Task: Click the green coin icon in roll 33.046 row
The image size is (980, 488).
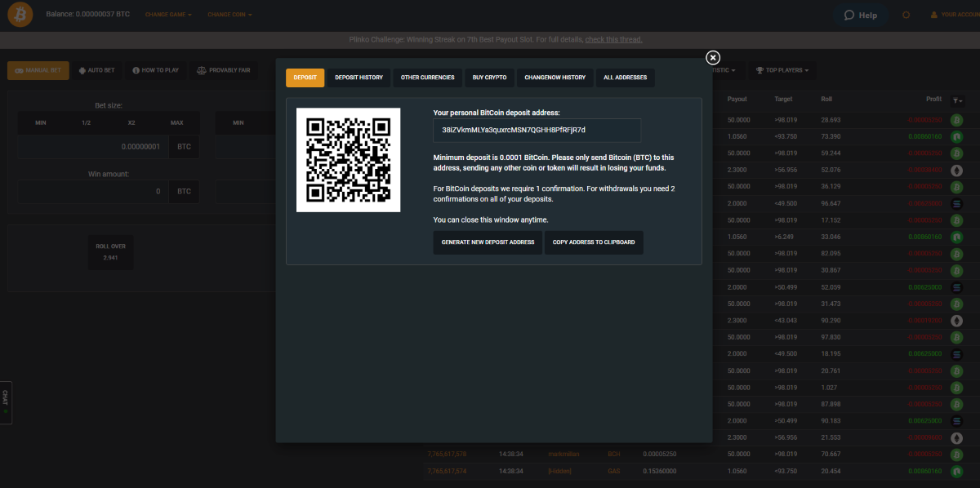Action: [x=956, y=237]
